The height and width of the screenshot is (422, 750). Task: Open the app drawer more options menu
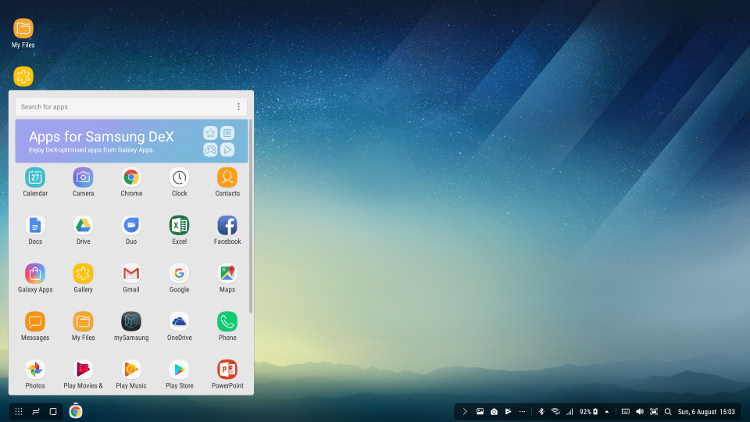[239, 107]
